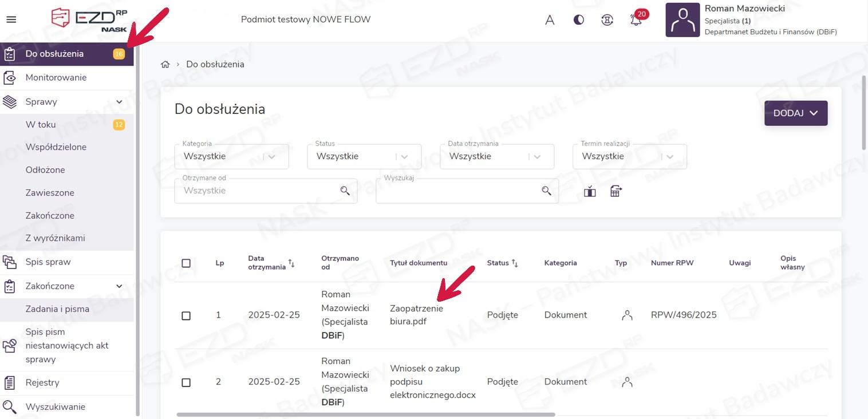Open the DODAJ dropdown button
Screen dimensions: 868x419
795,113
